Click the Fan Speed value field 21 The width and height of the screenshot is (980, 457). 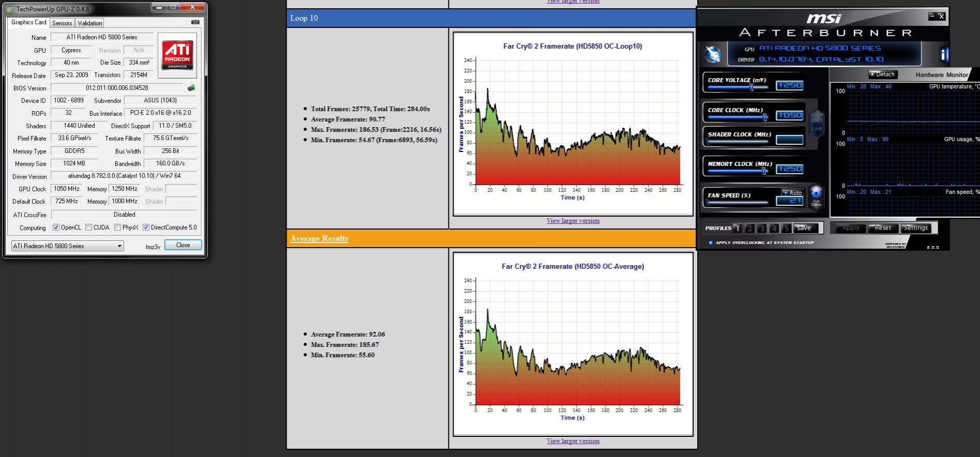click(x=789, y=201)
